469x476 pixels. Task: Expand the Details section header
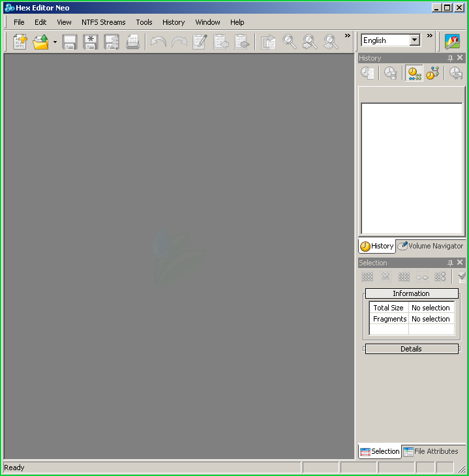pos(412,349)
